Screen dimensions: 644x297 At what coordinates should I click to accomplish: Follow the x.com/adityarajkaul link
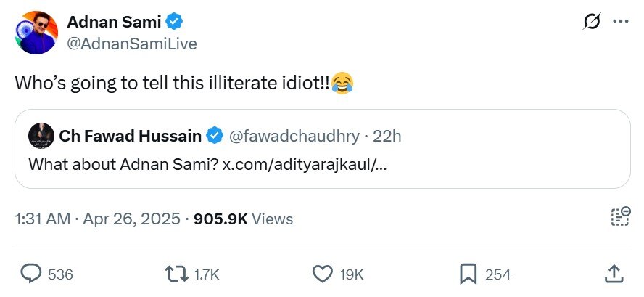pyautogui.click(x=304, y=164)
